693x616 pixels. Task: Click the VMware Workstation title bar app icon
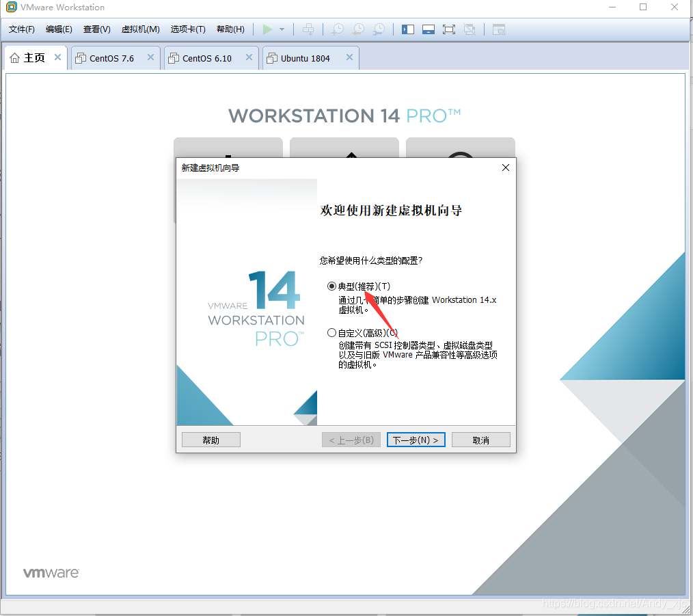click(x=12, y=7)
